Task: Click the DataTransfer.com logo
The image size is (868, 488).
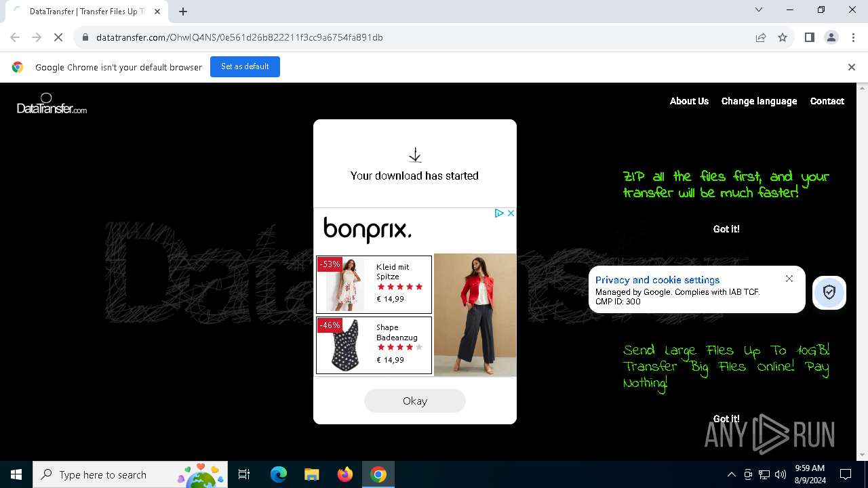Action: click(x=52, y=104)
